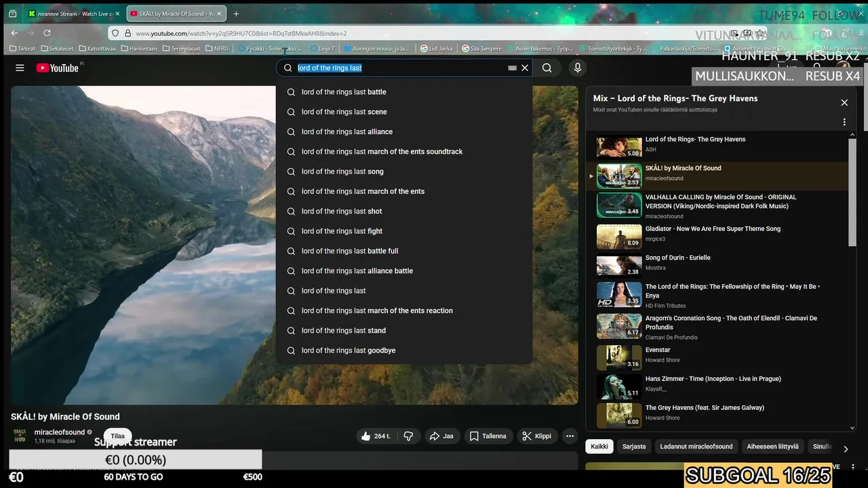
Task: Select suggestion lord of the rings last stand
Action: (x=403, y=331)
